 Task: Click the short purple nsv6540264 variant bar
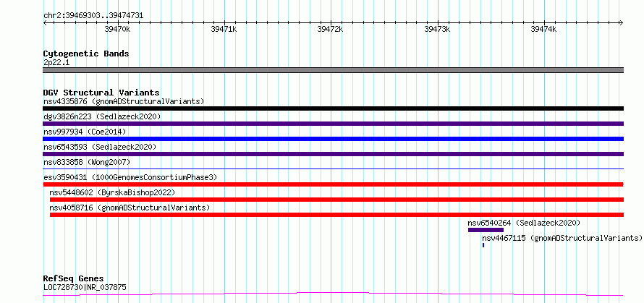tap(486, 230)
